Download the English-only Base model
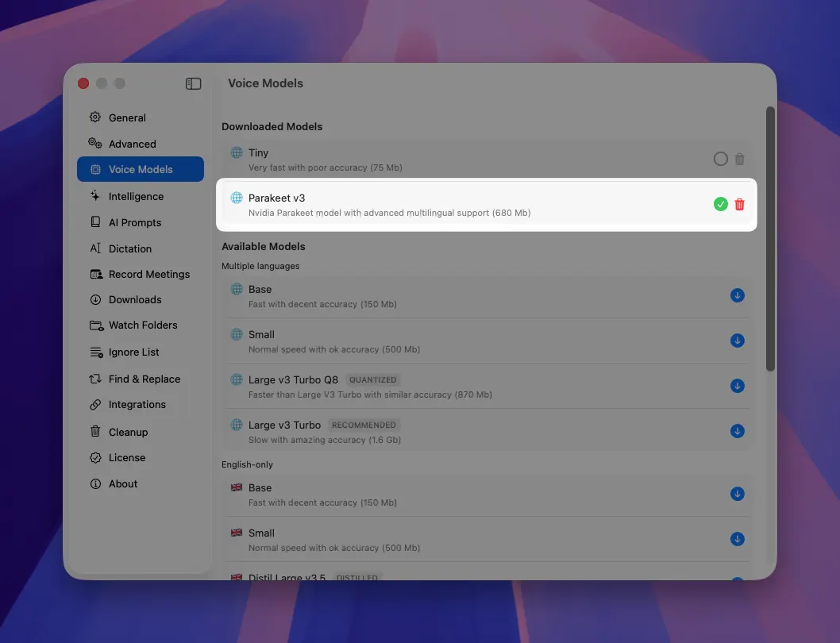 click(x=737, y=494)
